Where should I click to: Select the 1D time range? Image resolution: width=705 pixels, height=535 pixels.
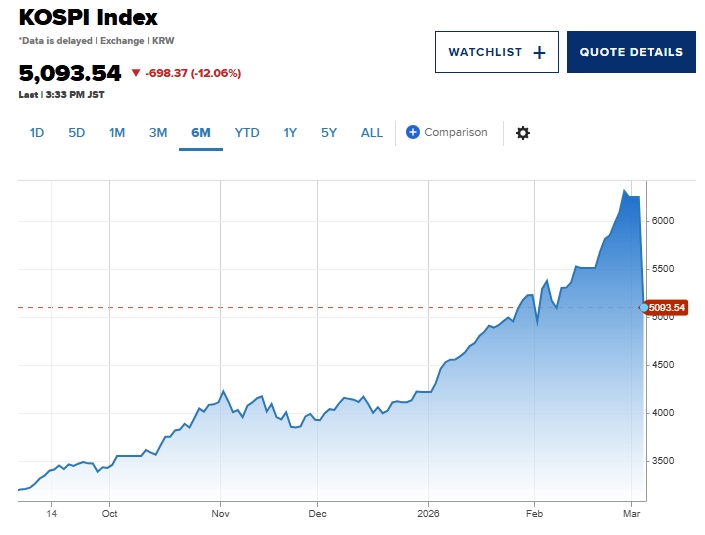click(37, 133)
